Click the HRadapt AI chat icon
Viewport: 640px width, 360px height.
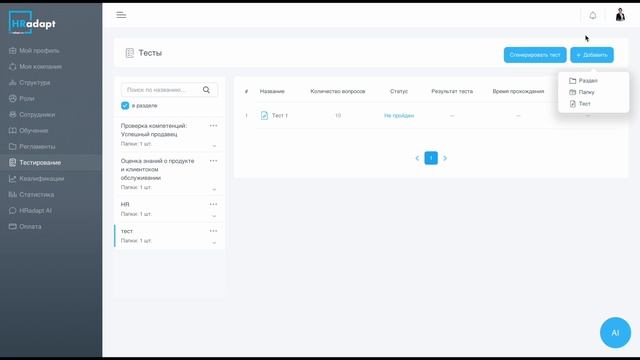(13, 211)
